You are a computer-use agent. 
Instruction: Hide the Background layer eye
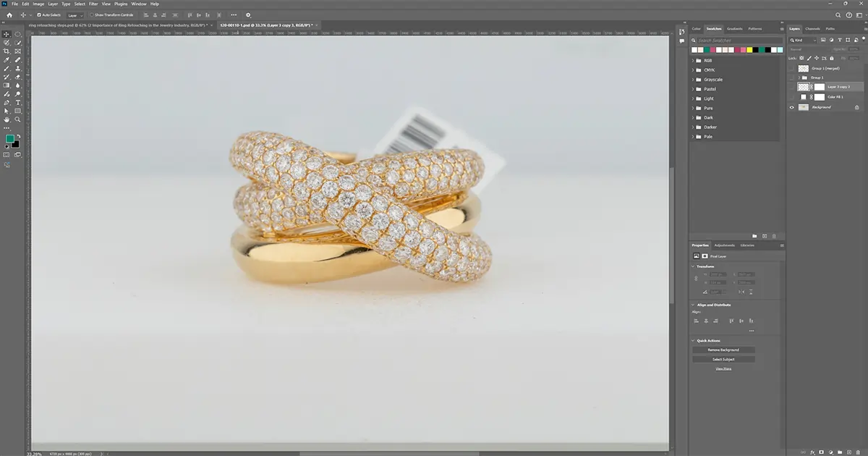coord(792,107)
